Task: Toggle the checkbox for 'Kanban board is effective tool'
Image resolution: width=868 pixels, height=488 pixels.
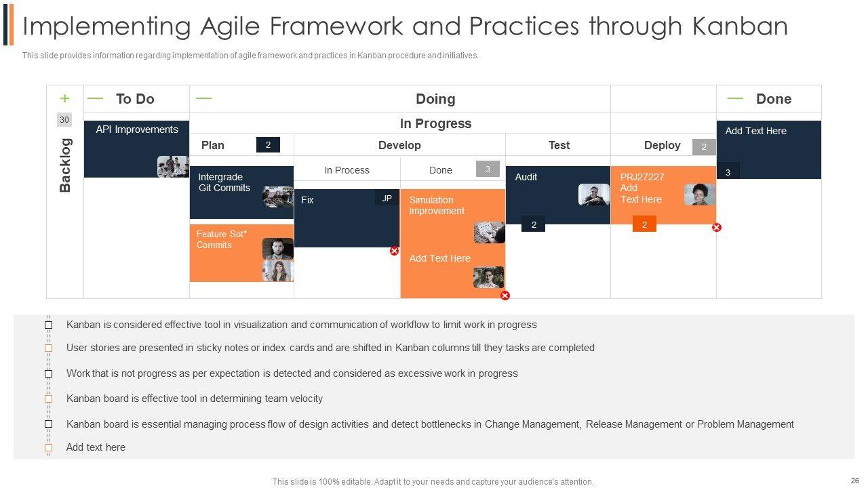Action: pyautogui.click(x=49, y=399)
